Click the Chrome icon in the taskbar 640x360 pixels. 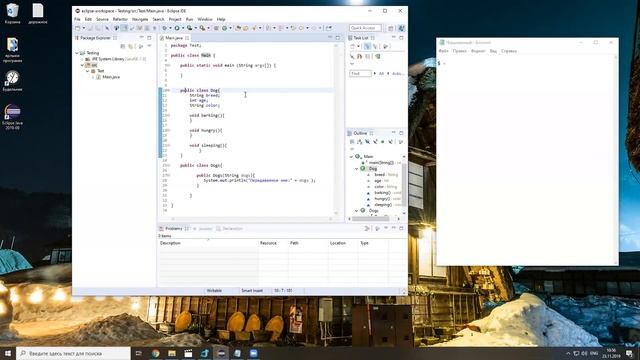[155, 353]
